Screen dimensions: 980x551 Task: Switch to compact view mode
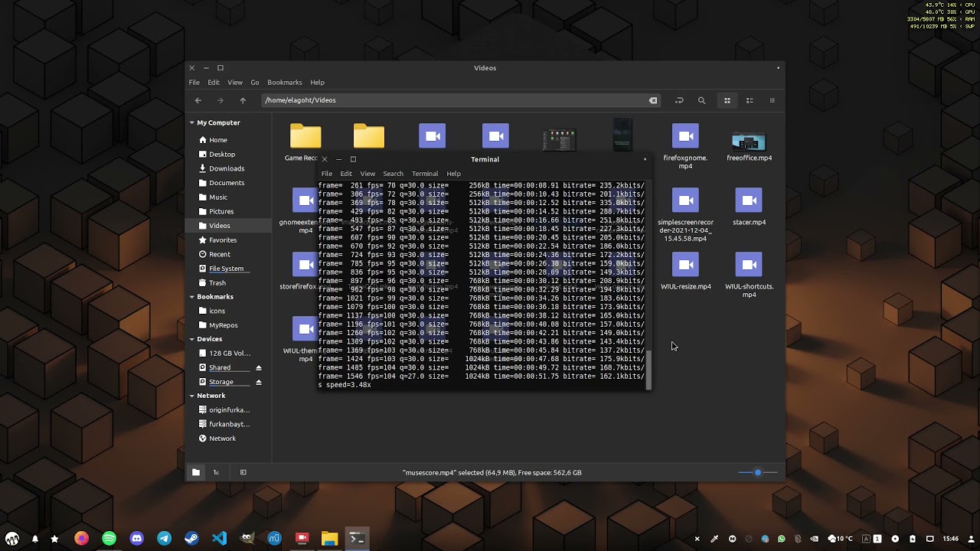point(772,100)
